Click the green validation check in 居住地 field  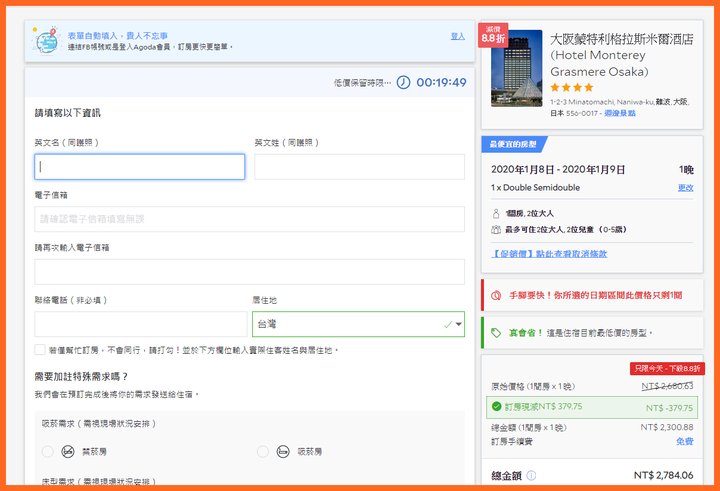click(448, 325)
